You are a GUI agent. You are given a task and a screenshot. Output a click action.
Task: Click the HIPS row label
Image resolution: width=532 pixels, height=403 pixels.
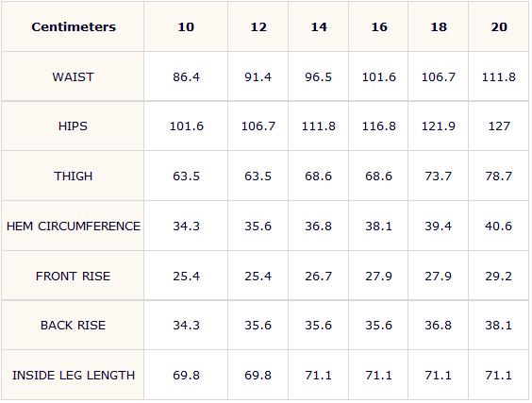coord(73,126)
